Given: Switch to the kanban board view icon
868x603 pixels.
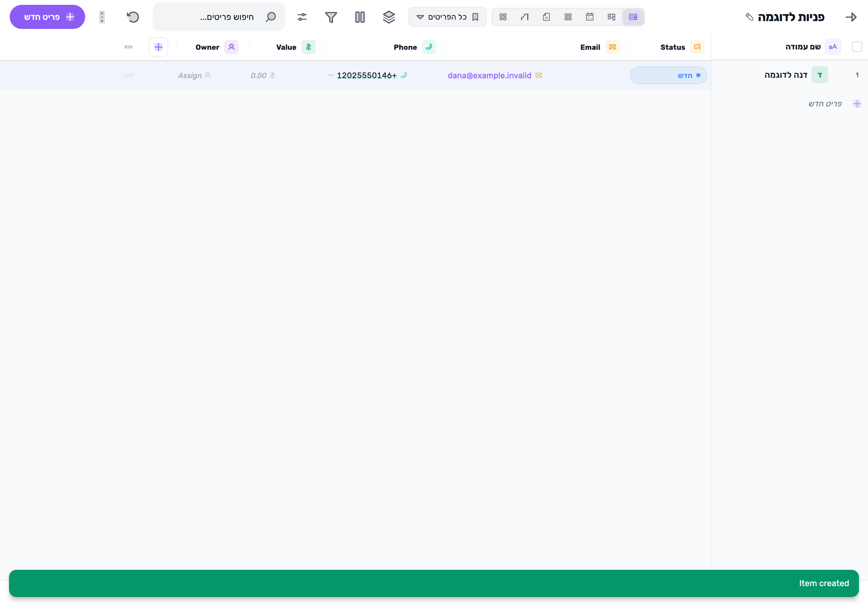Looking at the screenshot, I should pos(612,17).
